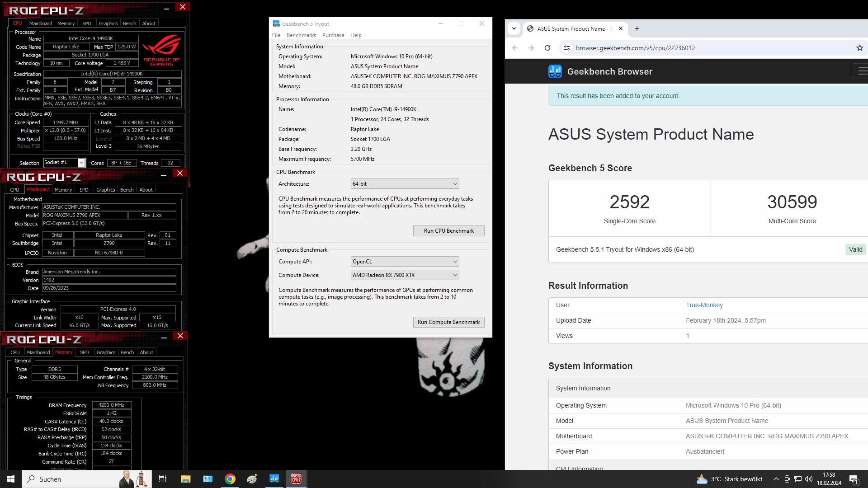
Task: Click Run CPU Benchmark button
Action: pos(449,231)
